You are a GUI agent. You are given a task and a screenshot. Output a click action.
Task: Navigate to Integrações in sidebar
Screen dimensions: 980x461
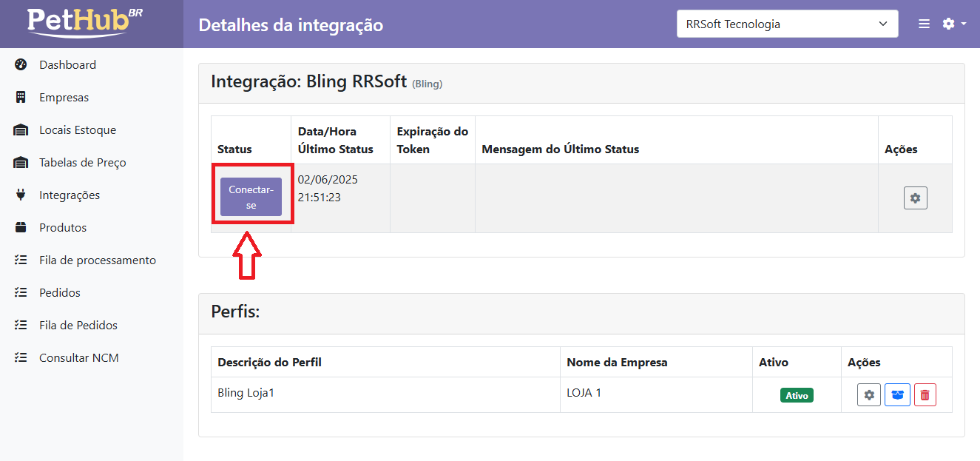(70, 195)
